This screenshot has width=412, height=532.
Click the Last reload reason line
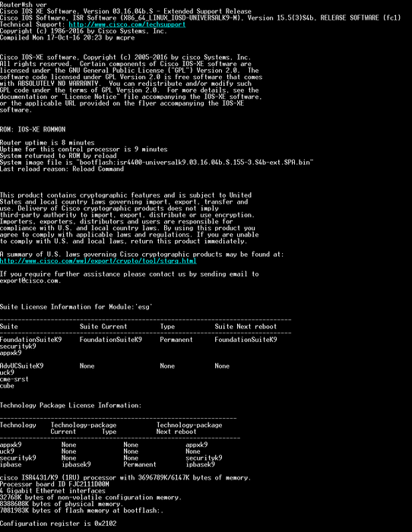(x=62, y=169)
